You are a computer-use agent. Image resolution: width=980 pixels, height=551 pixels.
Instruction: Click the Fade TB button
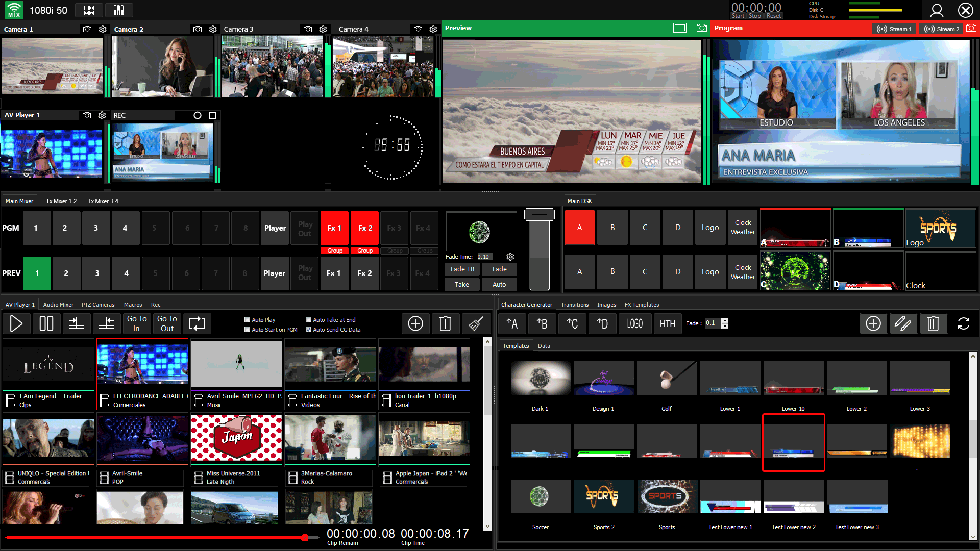(x=462, y=269)
